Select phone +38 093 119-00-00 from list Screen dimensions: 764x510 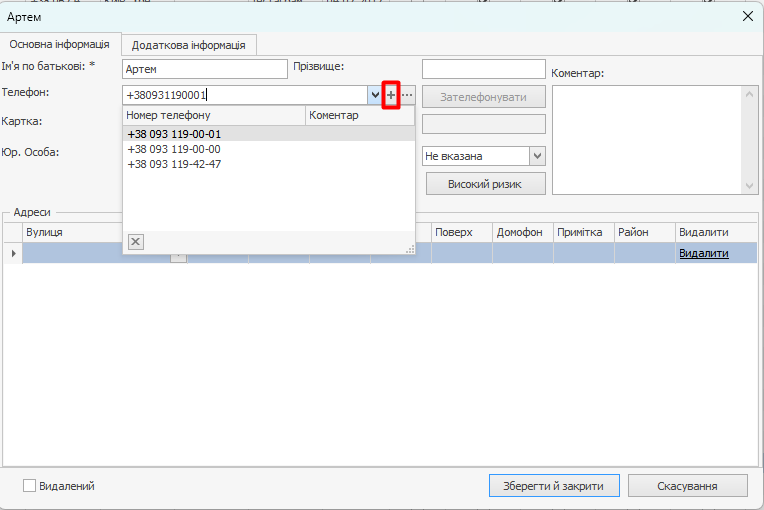pos(174,149)
